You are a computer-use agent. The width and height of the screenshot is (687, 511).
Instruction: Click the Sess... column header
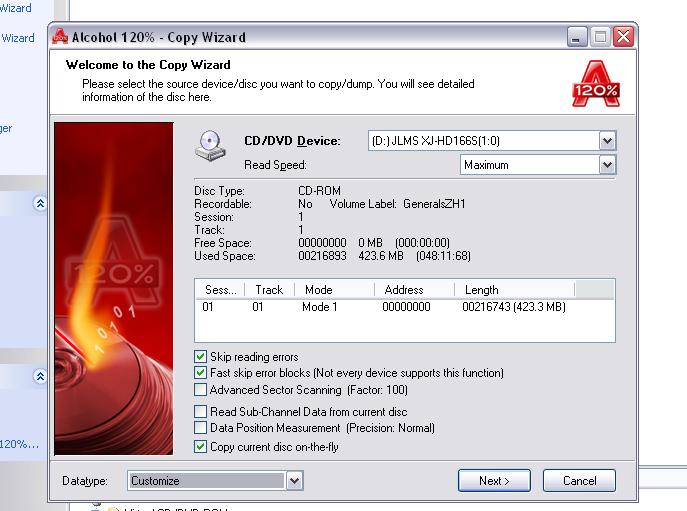[220, 290]
